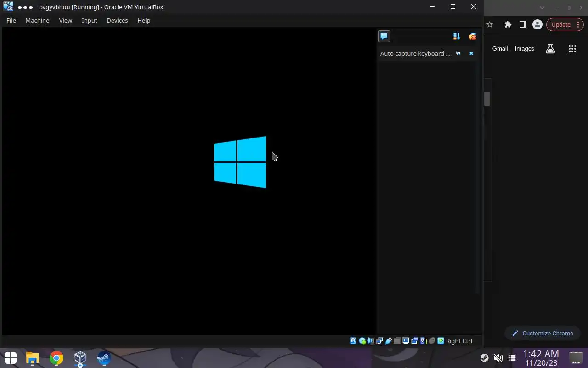Click the Windows logo in VM screen
Image resolution: width=588 pixels, height=368 pixels.
click(240, 162)
